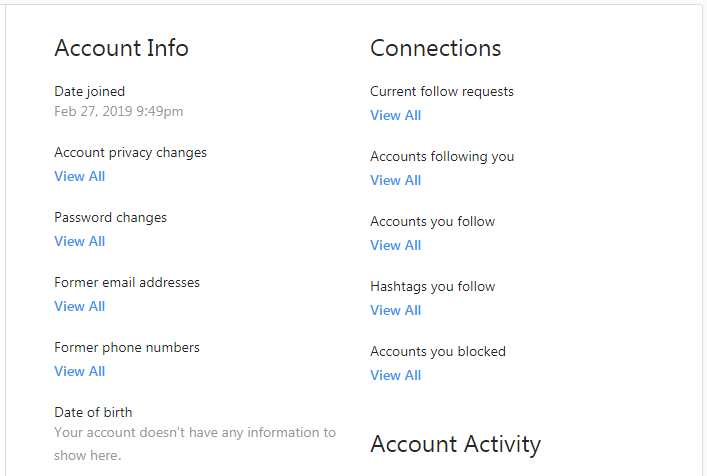View all accounts following you
Image resolution: width=707 pixels, height=476 pixels.
(x=395, y=180)
